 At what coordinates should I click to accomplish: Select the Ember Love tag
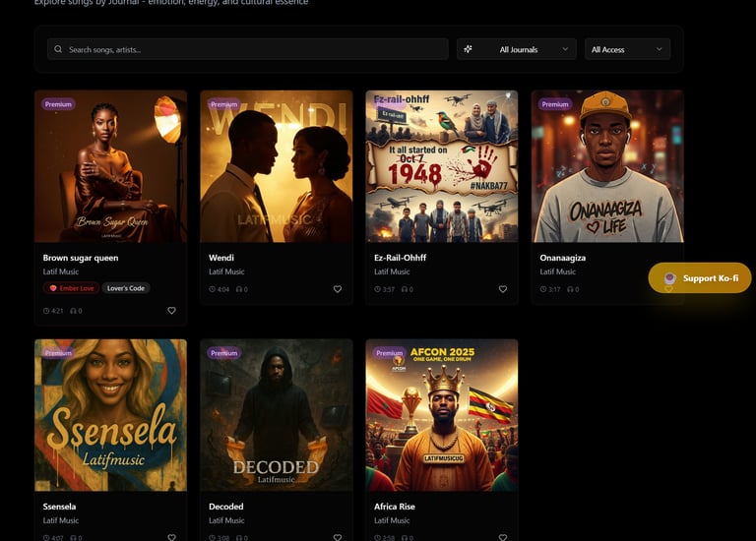pyautogui.click(x=71, y=288)
